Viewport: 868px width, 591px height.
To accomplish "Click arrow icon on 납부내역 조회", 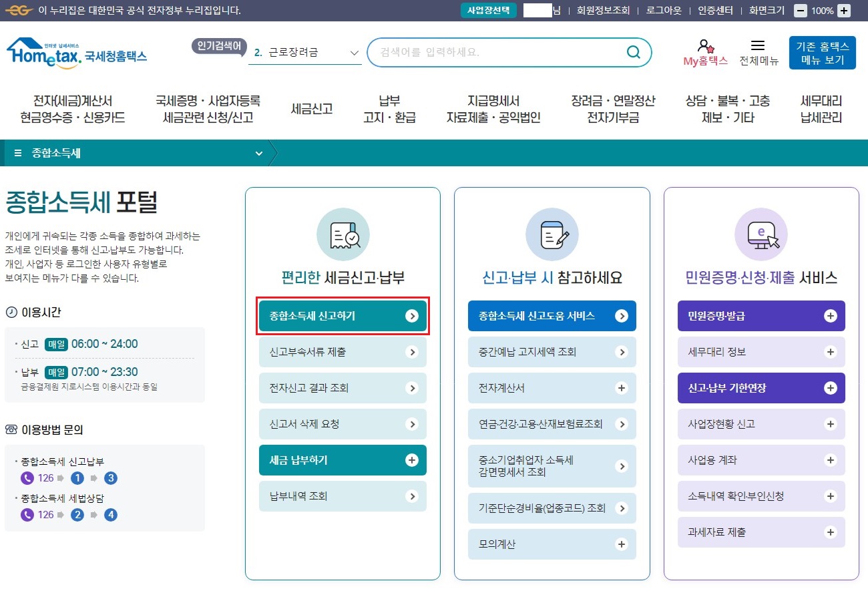I will pyautogui.click(x=412, y=496).
